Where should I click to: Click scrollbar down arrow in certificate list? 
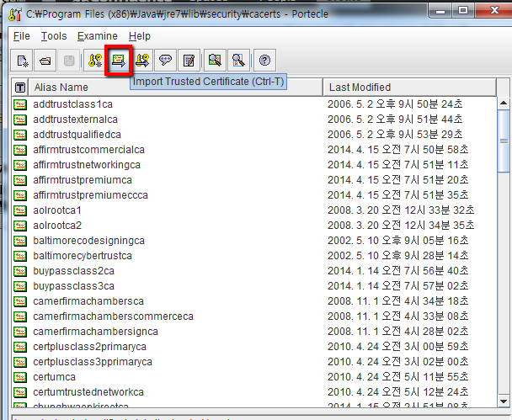504,401
